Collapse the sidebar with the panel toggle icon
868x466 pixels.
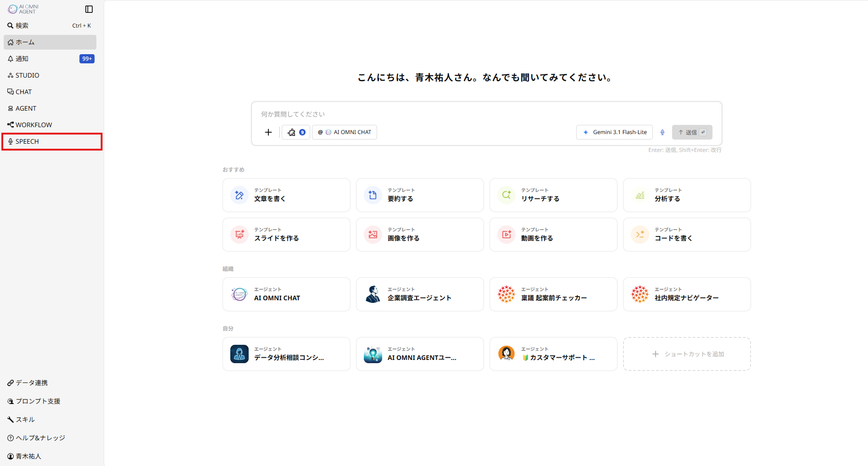coord(89,9)
